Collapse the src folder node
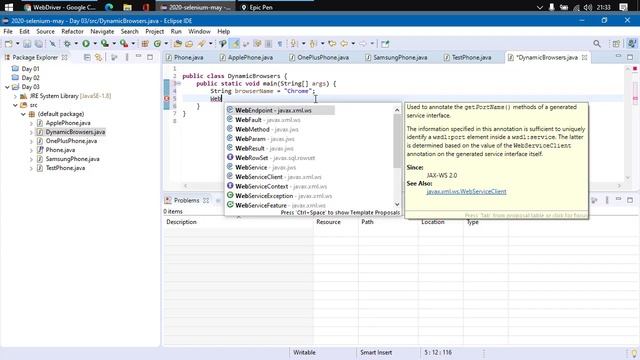This screenshot has height=360, width=640. click(x=15, y=105)
